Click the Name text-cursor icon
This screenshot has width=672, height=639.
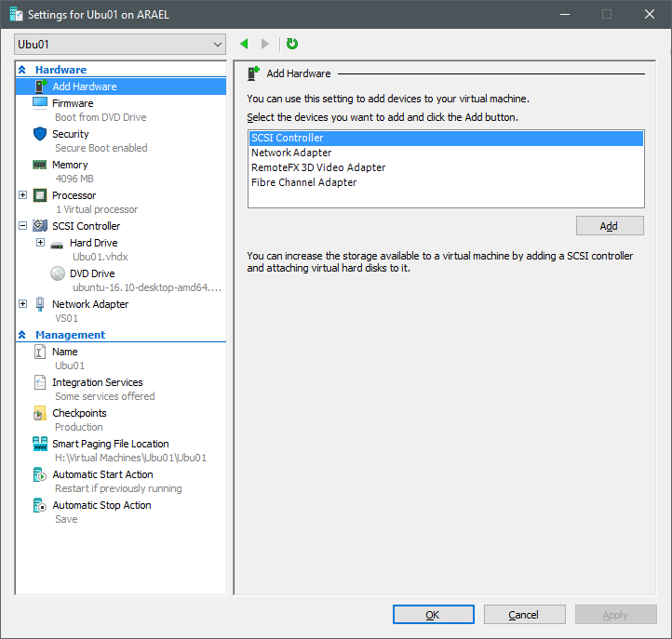point(39,352)
